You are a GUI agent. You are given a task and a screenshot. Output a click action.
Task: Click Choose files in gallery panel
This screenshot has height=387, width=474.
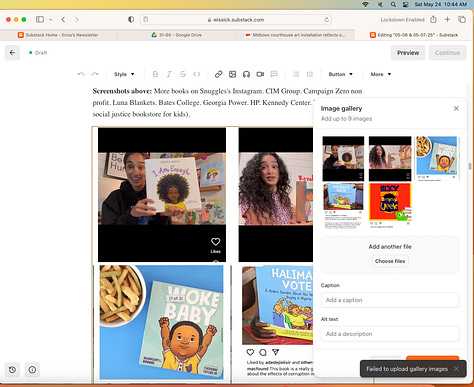[390, 261]
